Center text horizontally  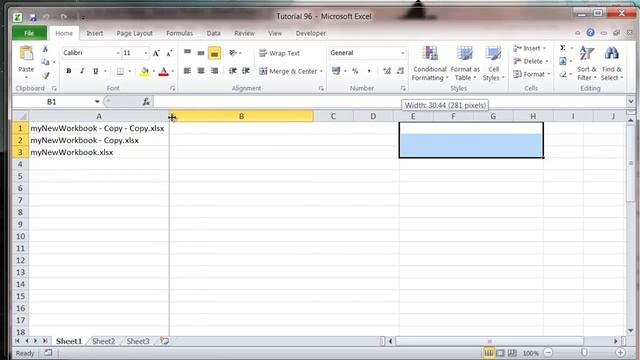(x=201, y=71)
